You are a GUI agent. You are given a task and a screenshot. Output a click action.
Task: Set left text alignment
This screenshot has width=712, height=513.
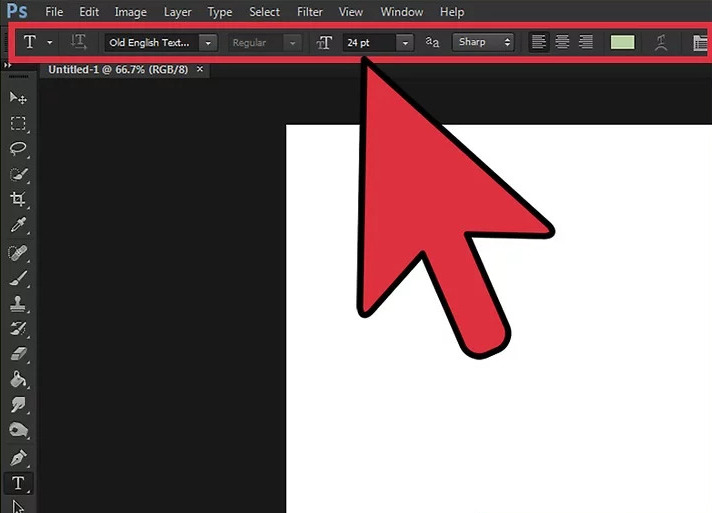[x=539, y=43]
